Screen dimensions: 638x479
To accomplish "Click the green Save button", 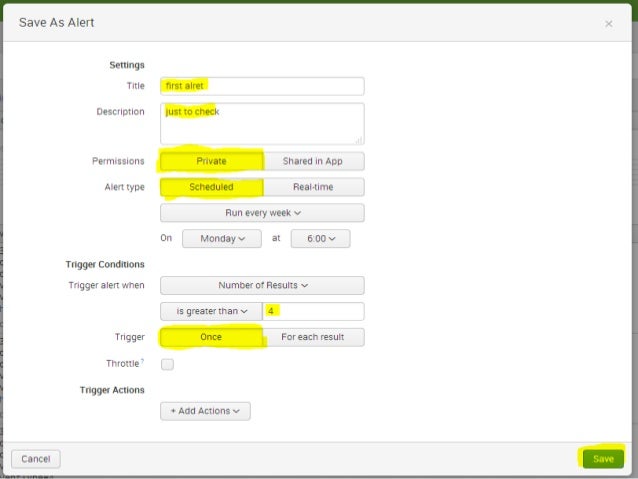I will click(x=603, y=459).
